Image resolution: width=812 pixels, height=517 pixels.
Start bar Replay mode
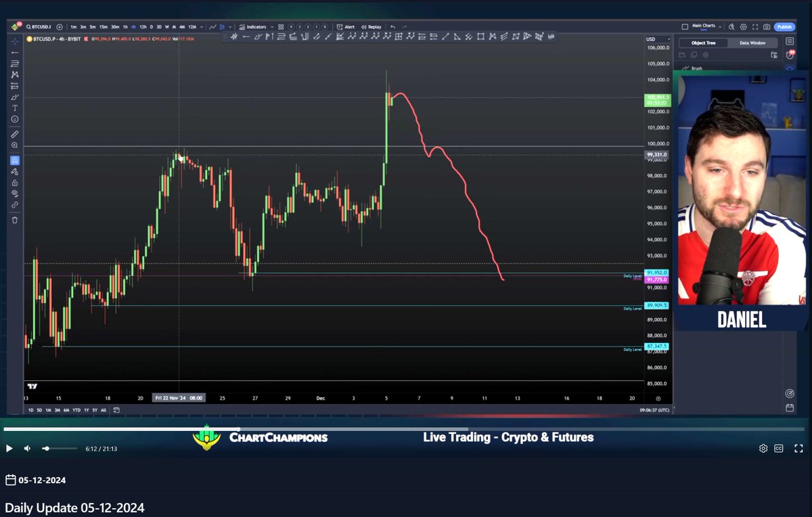[371, 27]
